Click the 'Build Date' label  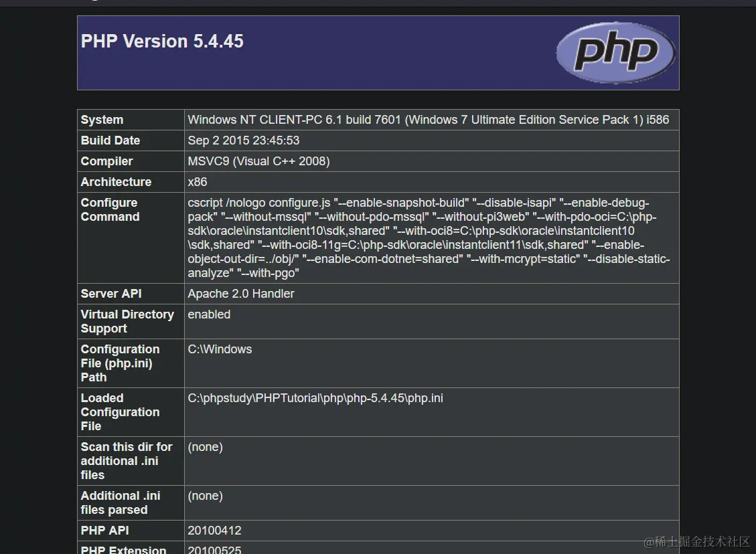click(x=110, y=141)
